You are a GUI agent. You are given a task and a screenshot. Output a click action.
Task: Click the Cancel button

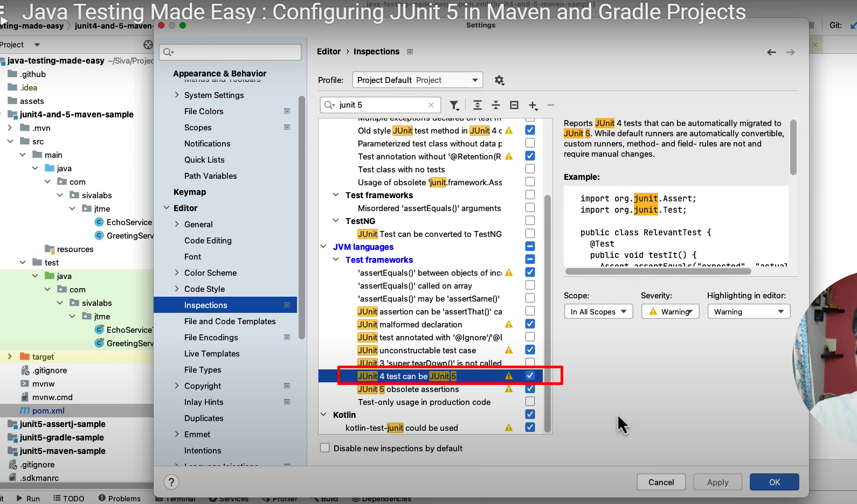[x=661, y=482]
